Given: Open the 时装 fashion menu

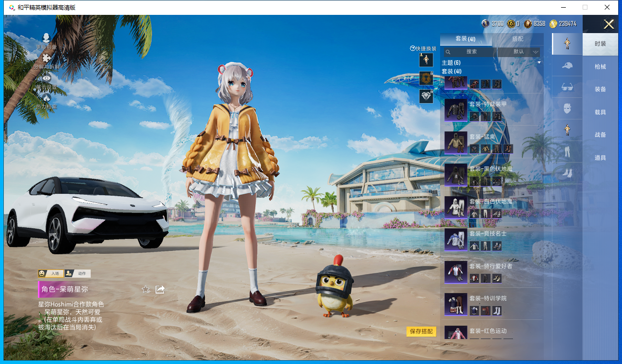Looking at the screenshot, I should coord(600,44).
